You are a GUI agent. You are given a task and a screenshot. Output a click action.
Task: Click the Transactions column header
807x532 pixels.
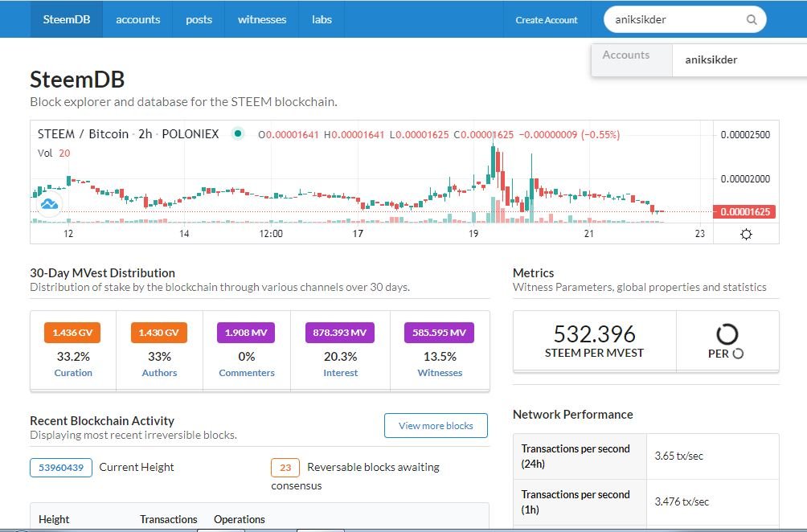168,519
